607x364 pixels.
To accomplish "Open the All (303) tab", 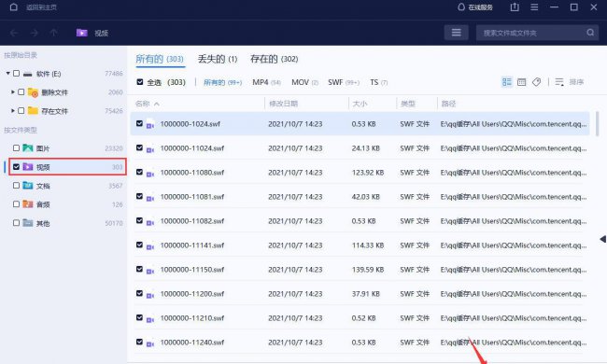I will pos(160,59).
